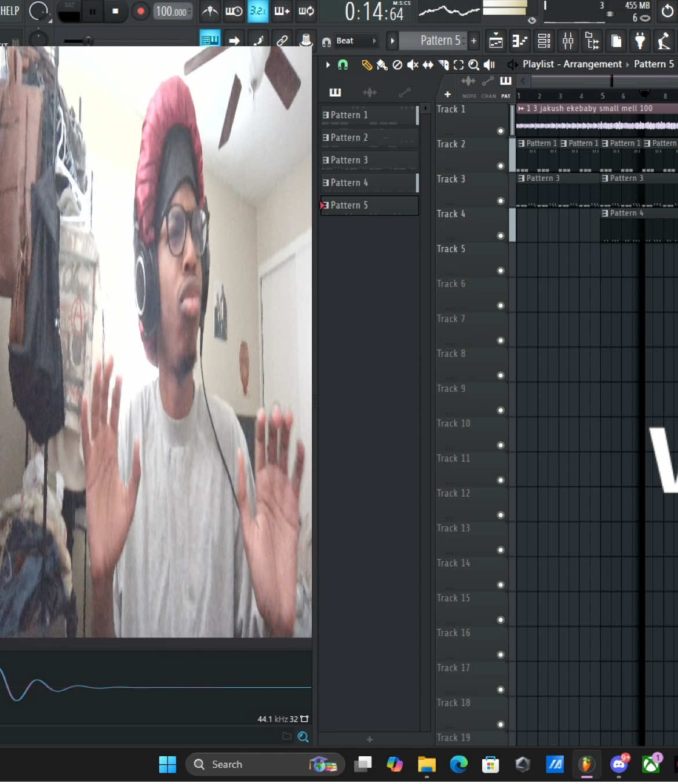Screen dimensions: 678x784
Task: Select the Draw pencil tool
Action: point(367,65)
